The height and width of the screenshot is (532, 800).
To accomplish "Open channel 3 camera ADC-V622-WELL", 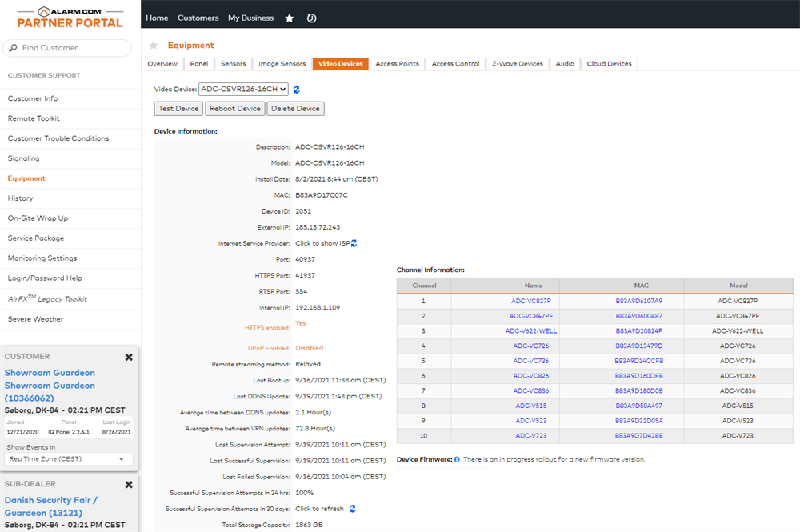I will (531, 331).
